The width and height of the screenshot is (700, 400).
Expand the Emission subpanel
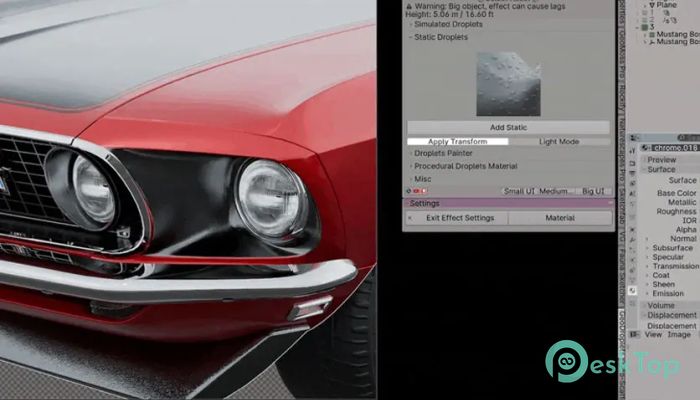pos(667,294)
